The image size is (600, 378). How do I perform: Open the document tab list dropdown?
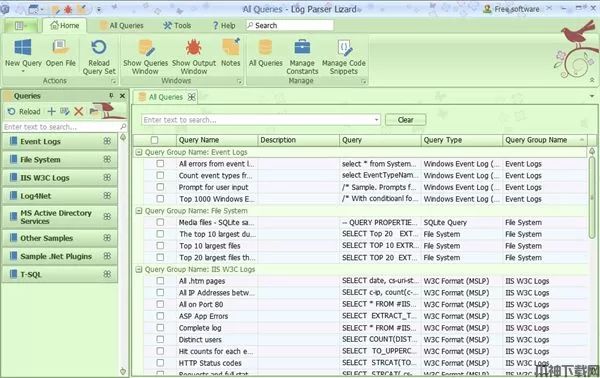[592, 96]
